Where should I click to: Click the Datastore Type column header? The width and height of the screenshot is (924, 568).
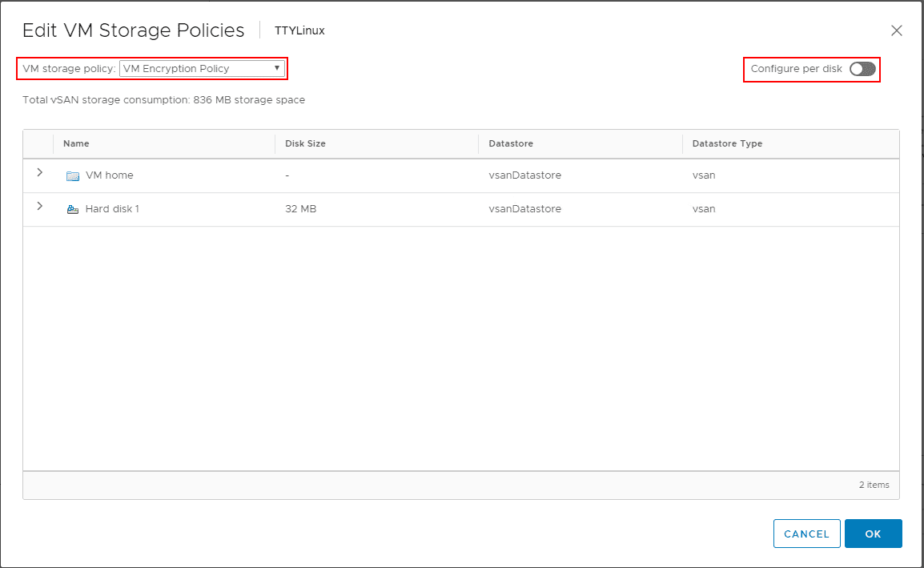click(x=727, y=143)
